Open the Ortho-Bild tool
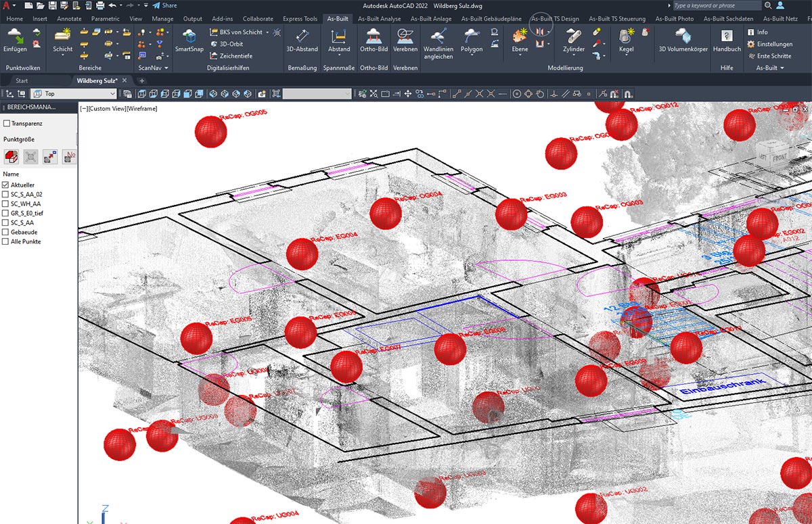This screenshot has width=812, height=524. pos(374,37)
